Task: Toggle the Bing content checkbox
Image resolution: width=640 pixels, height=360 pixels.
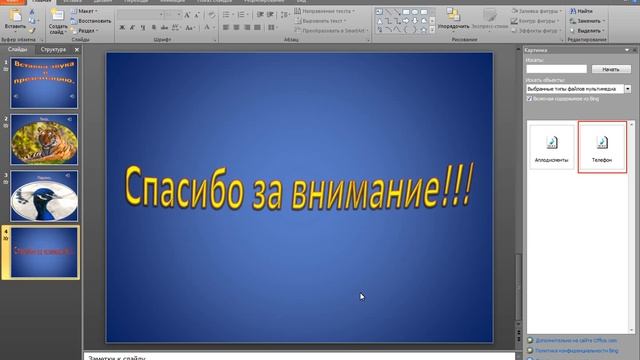Action: [x=529, y=99]
